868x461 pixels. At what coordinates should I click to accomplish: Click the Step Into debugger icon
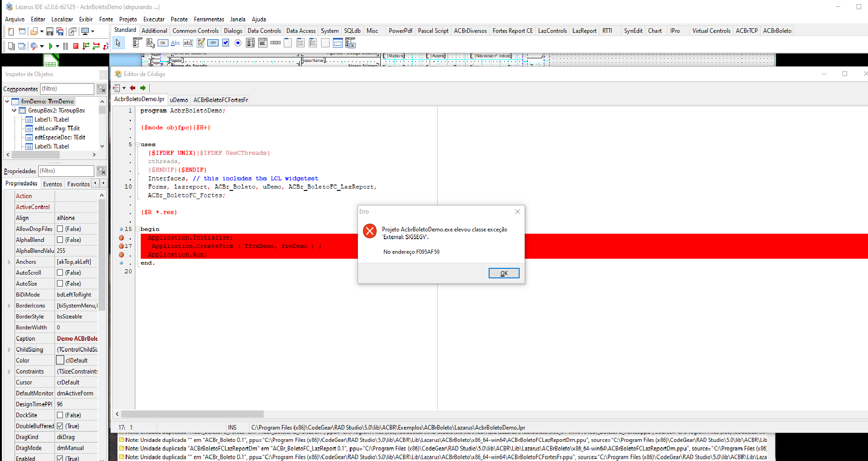pos(86,46)
